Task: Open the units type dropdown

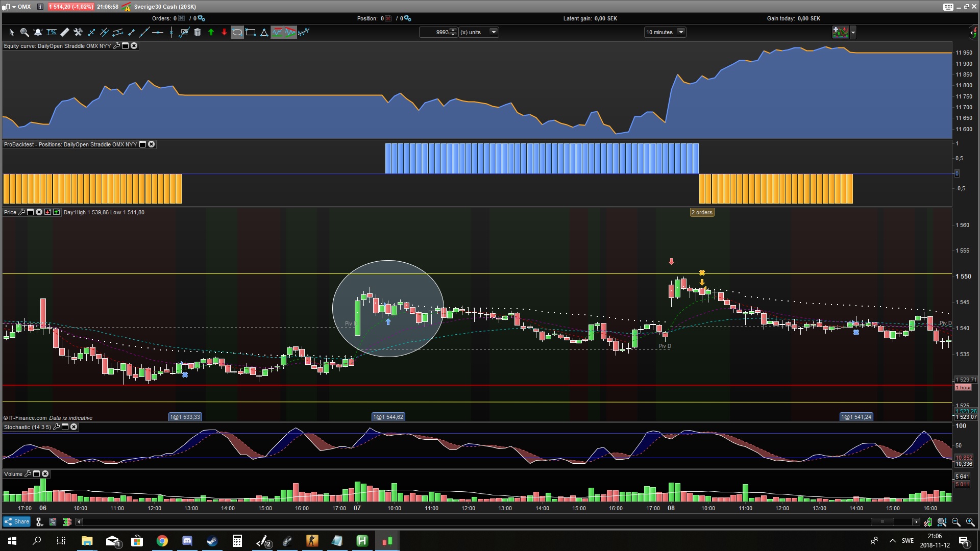Action: (493, 32)
